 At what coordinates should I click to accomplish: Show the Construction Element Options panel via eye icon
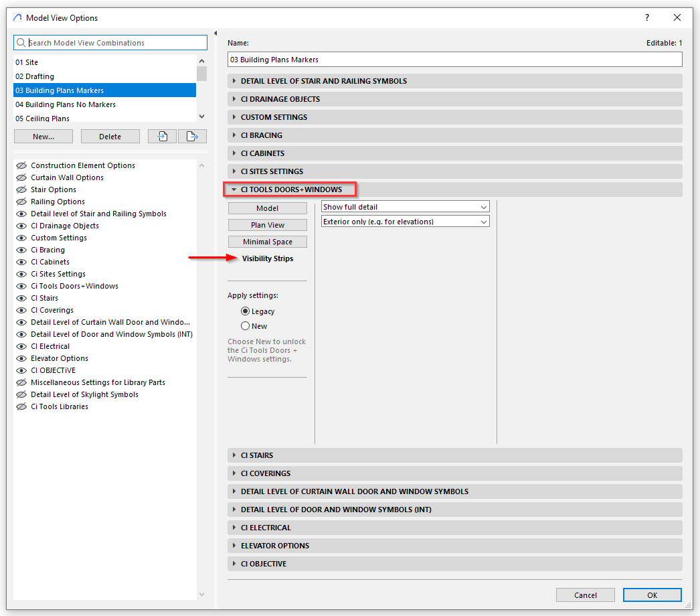point(21,165)
